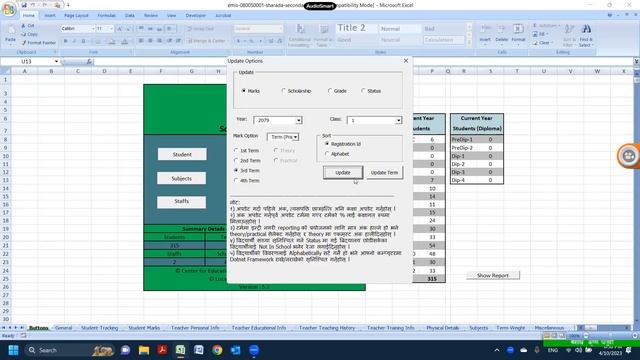Open the Windows Start menu
The image size is (640, 360).
click(x=13, y=350)
